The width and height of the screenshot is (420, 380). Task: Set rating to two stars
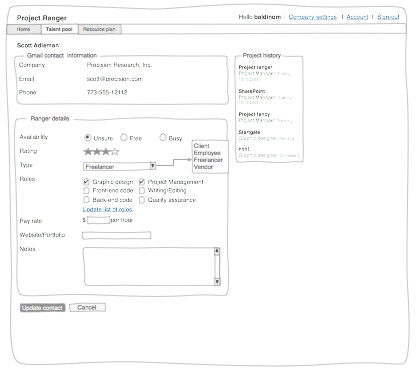click(97, 152)
